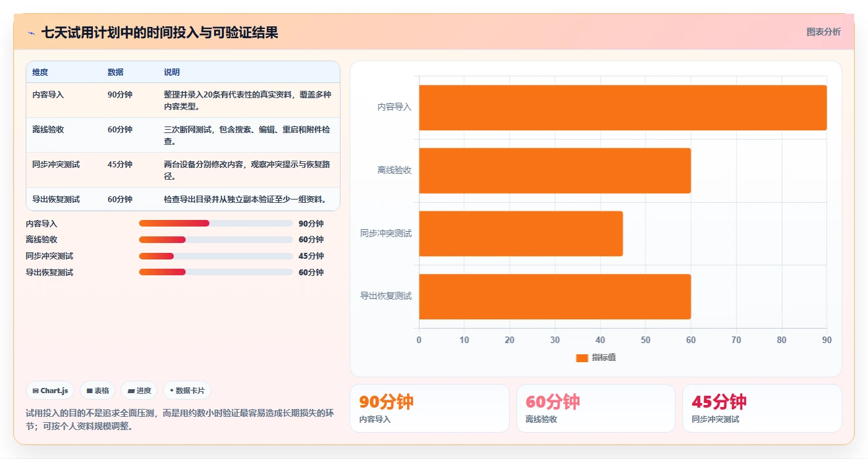The image size is (868, 459).
Task: Click the 45分钟 同步冲突测试 data card
Action: (x=762, y=408)
